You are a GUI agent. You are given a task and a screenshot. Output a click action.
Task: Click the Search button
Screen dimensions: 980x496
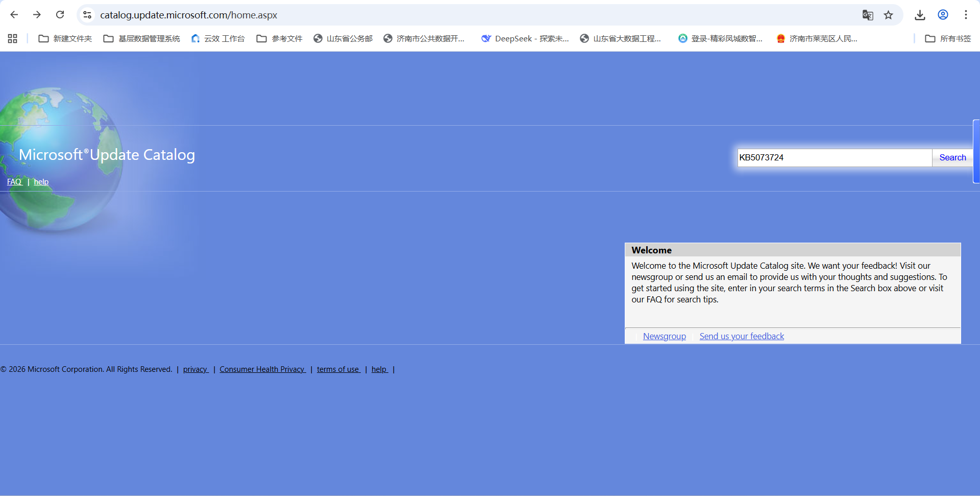click(x=952, y=157)
